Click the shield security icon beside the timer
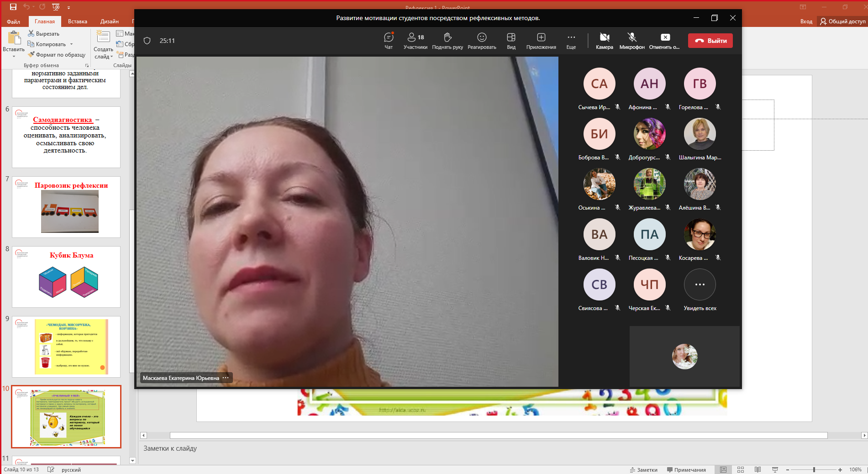The image size is (868, 474). [x=147, y=41]
